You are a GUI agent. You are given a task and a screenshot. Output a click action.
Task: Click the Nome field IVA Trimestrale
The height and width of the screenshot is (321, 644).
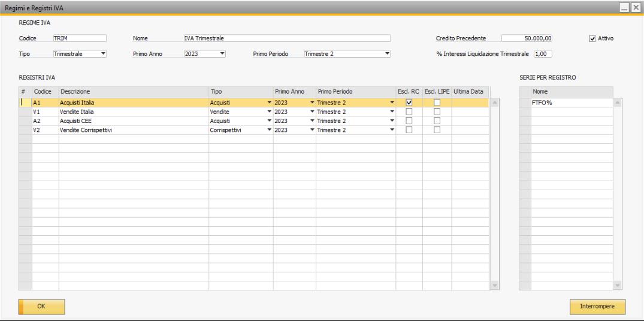point(287,38)
